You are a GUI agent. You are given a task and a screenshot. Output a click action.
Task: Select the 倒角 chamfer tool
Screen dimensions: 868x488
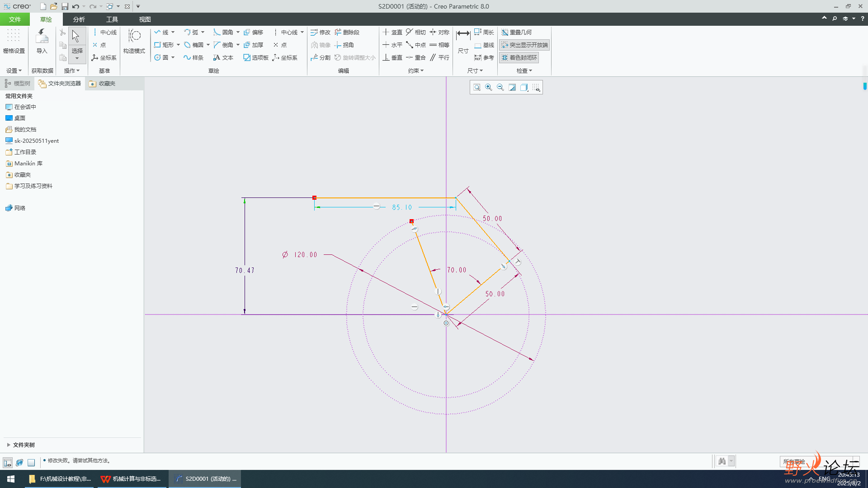(x=223, y=45)
